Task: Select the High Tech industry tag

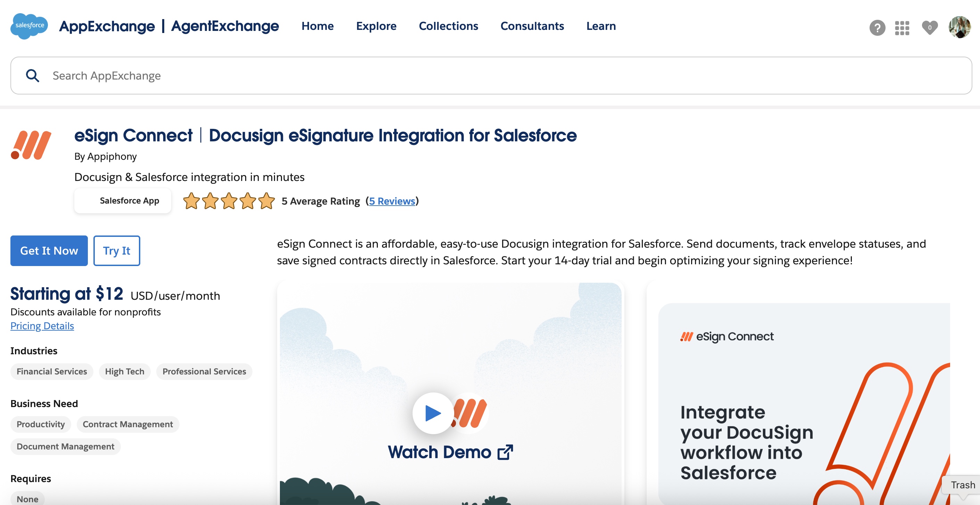Action: click(x=125, y=371)
